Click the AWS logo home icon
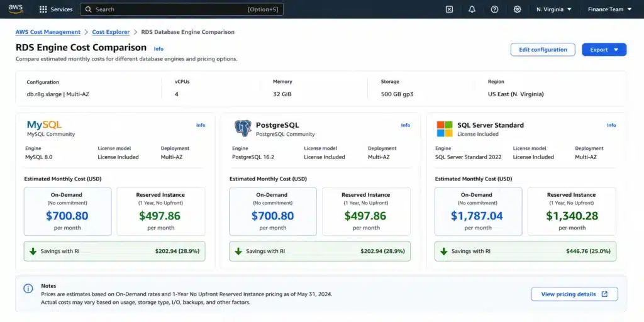Screen dimensions: 644x322 (x=16, y=9)
